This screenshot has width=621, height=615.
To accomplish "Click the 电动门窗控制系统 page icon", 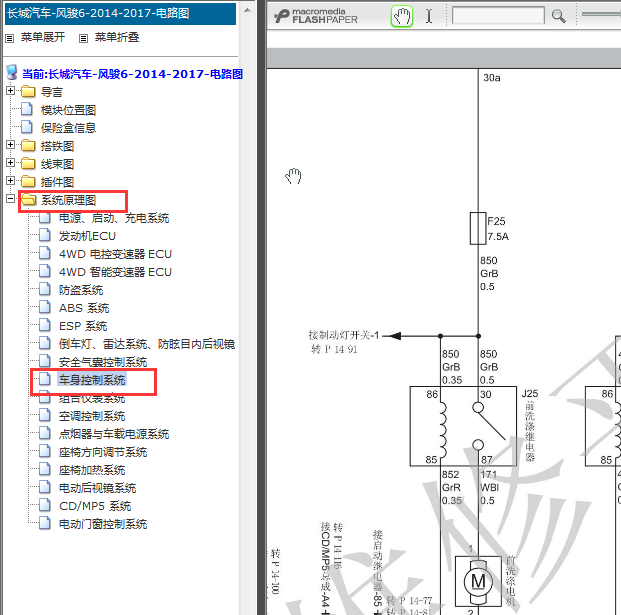I will 44,523.
